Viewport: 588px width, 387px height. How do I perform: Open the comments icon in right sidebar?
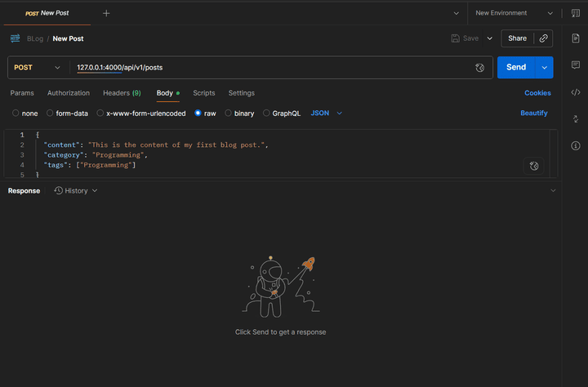(575, 65)
